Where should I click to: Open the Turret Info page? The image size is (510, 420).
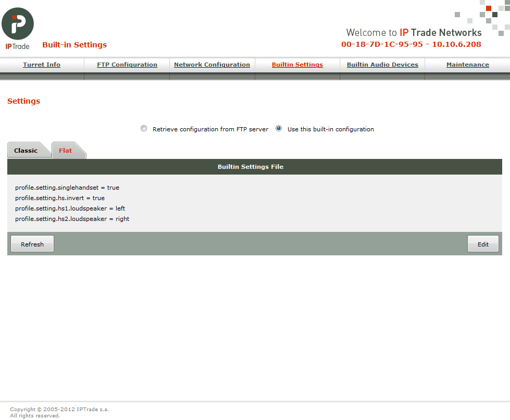[42, 65]
